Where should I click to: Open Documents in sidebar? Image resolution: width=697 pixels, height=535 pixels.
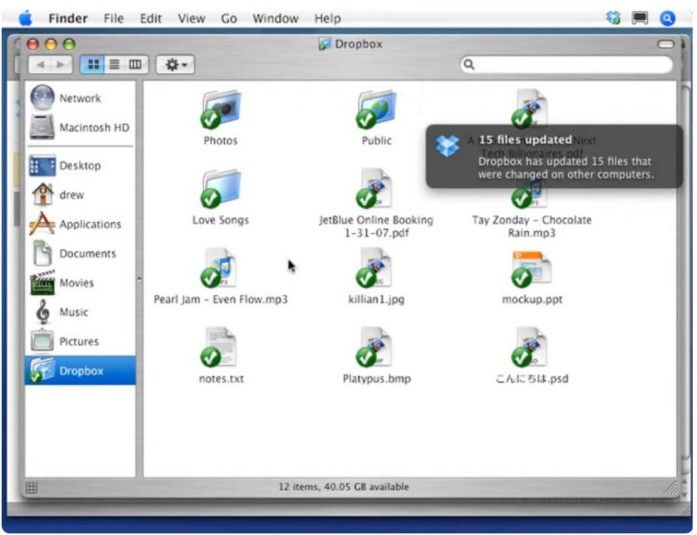click(x=80, y=254)
